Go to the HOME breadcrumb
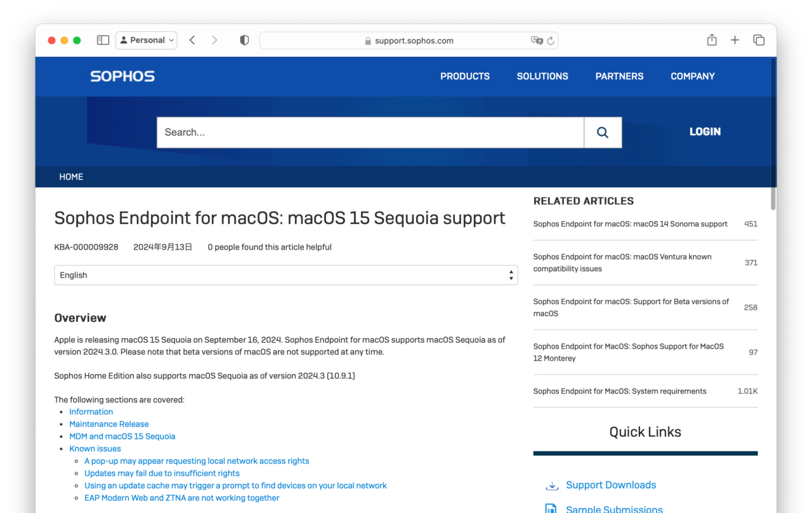Viewport: 812px width, 513px height. click(71, 177)
